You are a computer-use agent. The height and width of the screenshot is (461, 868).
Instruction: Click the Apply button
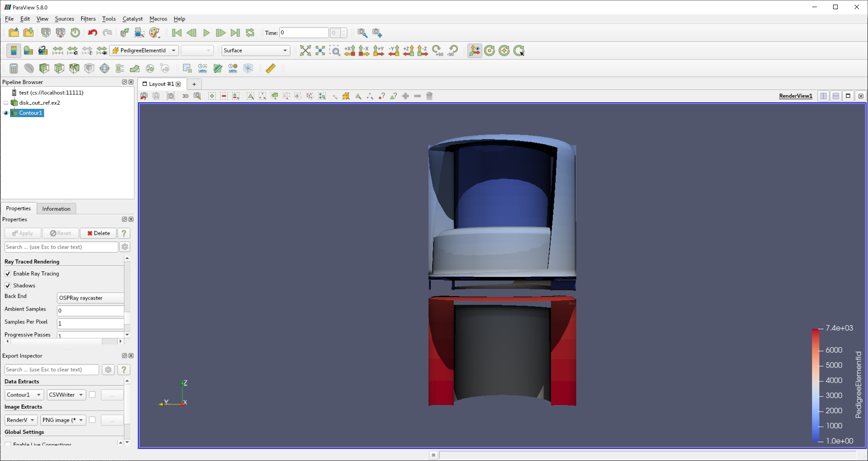click(22, 233)
